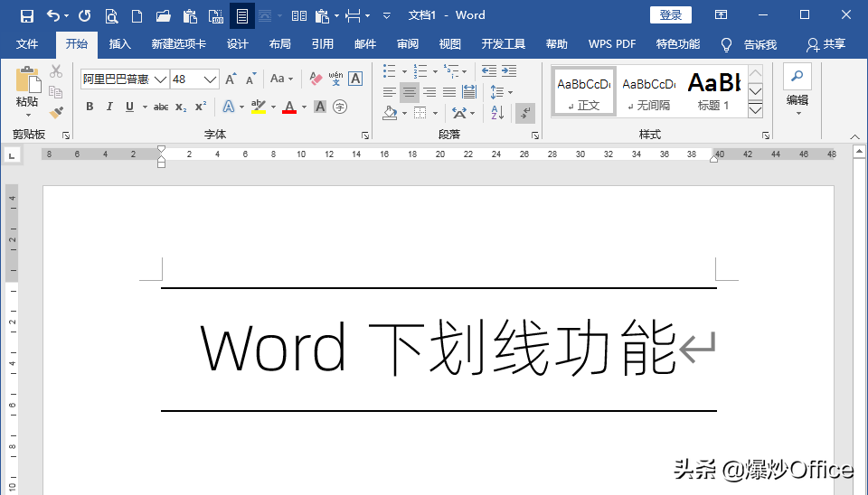Screen dimensions: 868x495
Task: Click the vertical scrollbar up arrow
Action: (x=859, y=151)
